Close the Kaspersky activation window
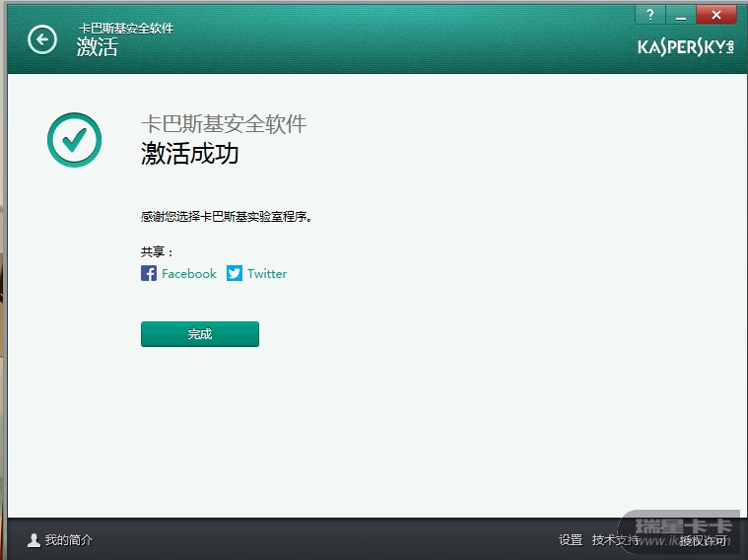The height and width of the screenshot is (560, 748). pos(716,15)
